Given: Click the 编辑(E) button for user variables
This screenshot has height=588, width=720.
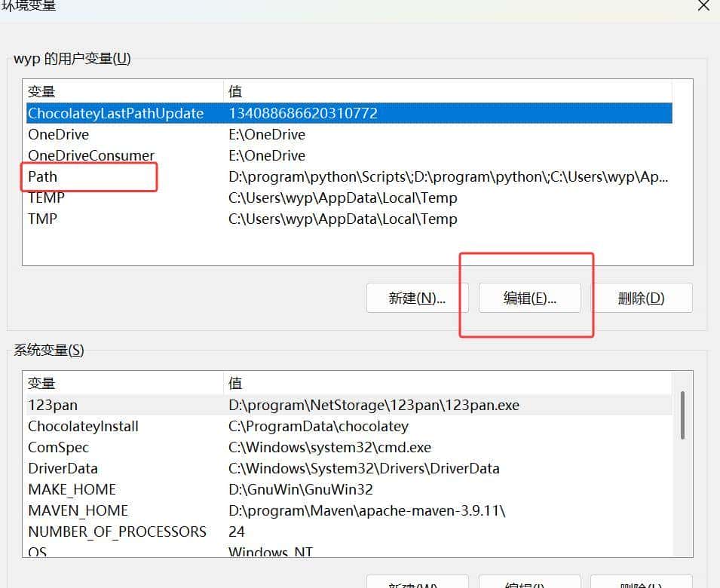Looking at the screenshot, I should [530, 298].
